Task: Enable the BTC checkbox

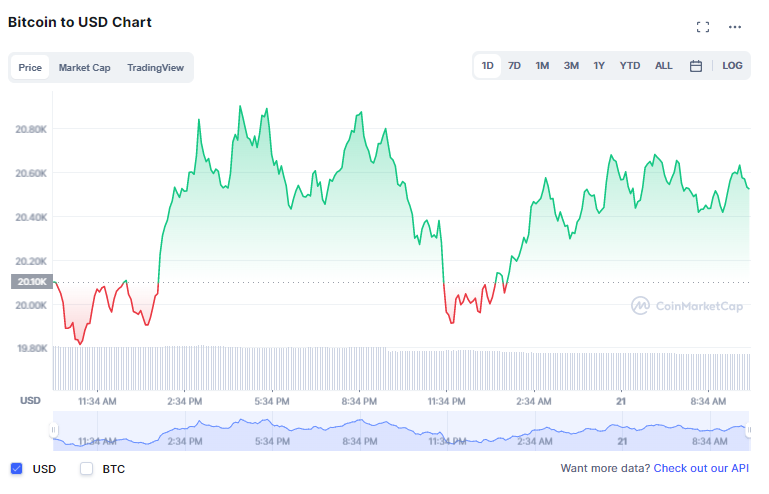Action: (x=86, y=468)
